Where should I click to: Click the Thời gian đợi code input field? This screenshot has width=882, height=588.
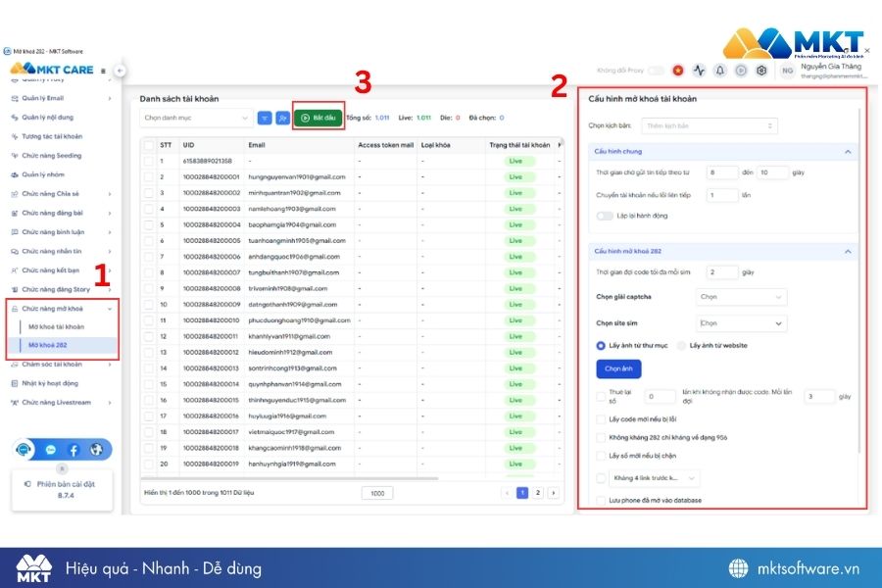pyautogui.click(x=722, y=272)
